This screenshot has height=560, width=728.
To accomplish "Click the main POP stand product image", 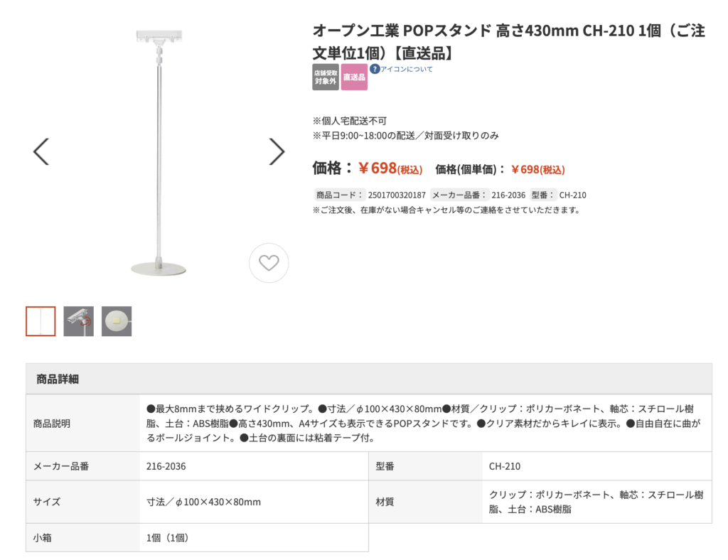I will pyautogui.click(x=159, y=151).
